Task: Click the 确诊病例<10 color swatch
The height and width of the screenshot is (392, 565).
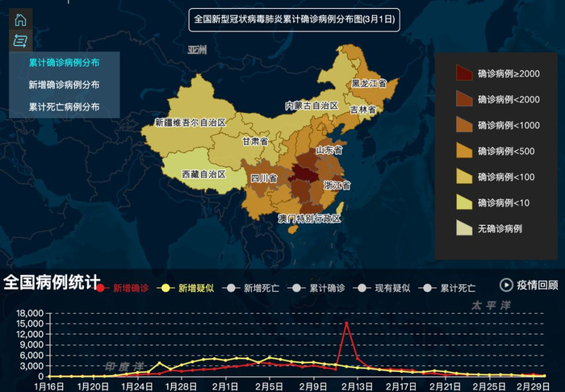Action: 464,202
